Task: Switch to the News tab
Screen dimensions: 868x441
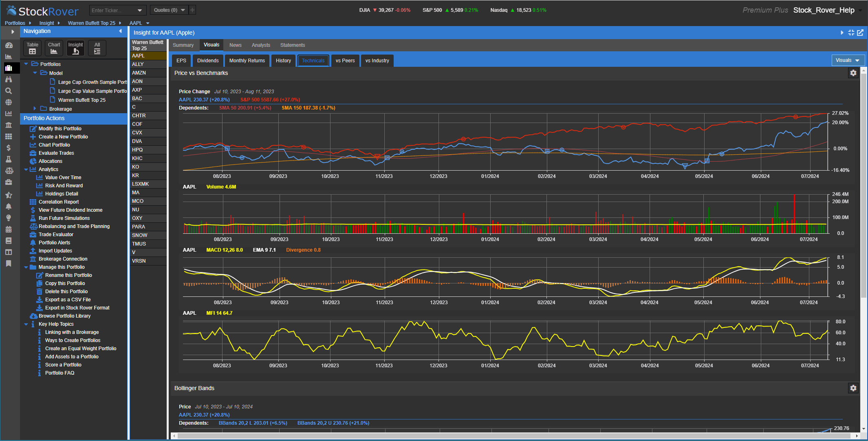Action: click(236, 45)
